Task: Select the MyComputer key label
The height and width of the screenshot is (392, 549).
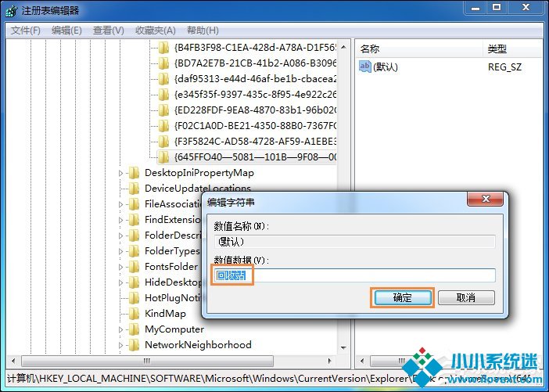Action: [x=174, y=329]
